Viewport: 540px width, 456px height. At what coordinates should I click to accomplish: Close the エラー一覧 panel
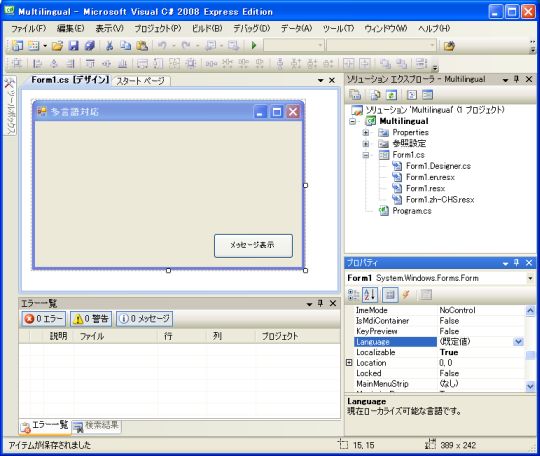[x=333, y=303]
